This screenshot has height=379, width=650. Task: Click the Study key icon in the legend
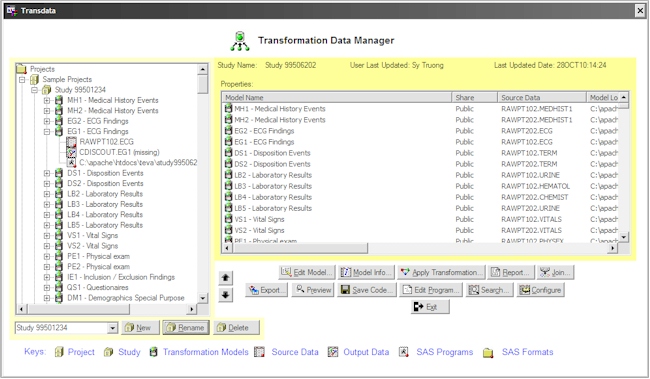pyautogui.click(x=108, y=352)
